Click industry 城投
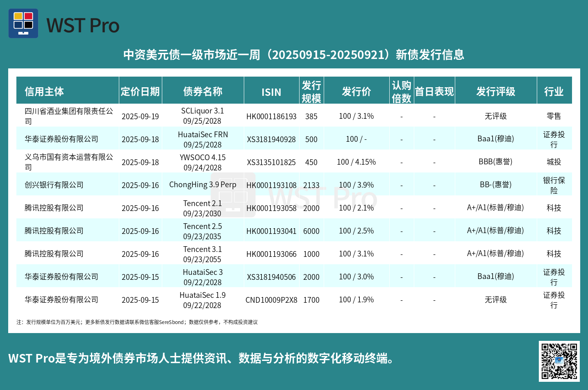This screenshot has height=390, width=588. click(x=554, y=162)
